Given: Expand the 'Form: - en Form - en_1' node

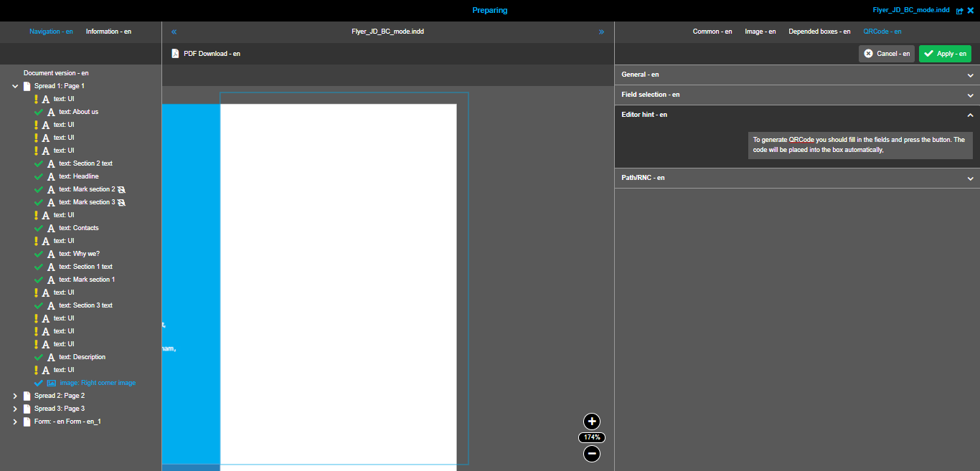Looking at the screenshot, I should click(14, 421).
